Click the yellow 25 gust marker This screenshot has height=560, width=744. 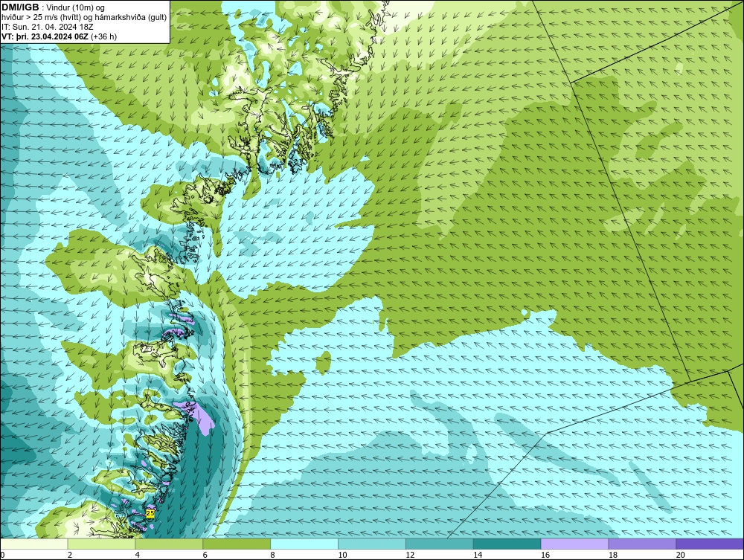pos(150,513)
